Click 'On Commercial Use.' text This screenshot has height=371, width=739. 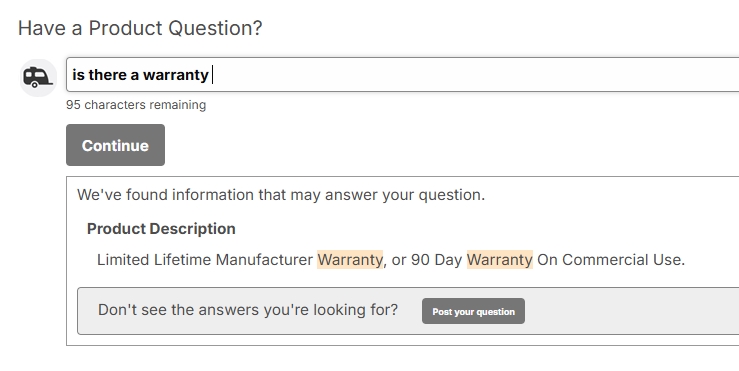pyautogui.click(x=611, y=260)
